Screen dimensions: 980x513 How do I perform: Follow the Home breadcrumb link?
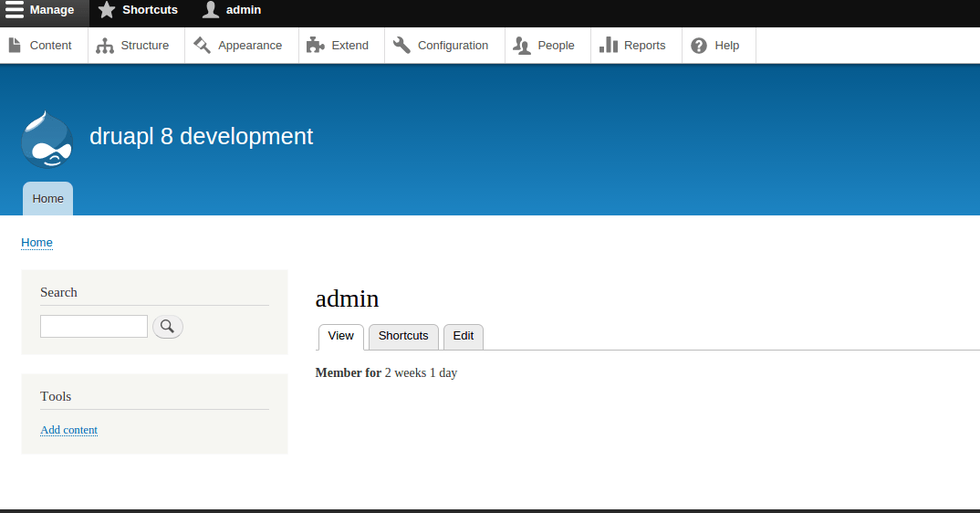[x=36, y=243]
